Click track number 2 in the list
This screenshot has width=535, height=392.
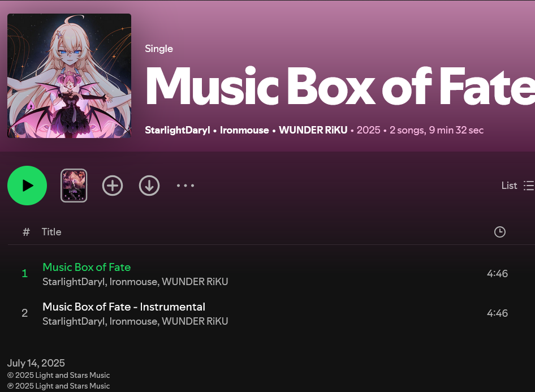point(24,313)
